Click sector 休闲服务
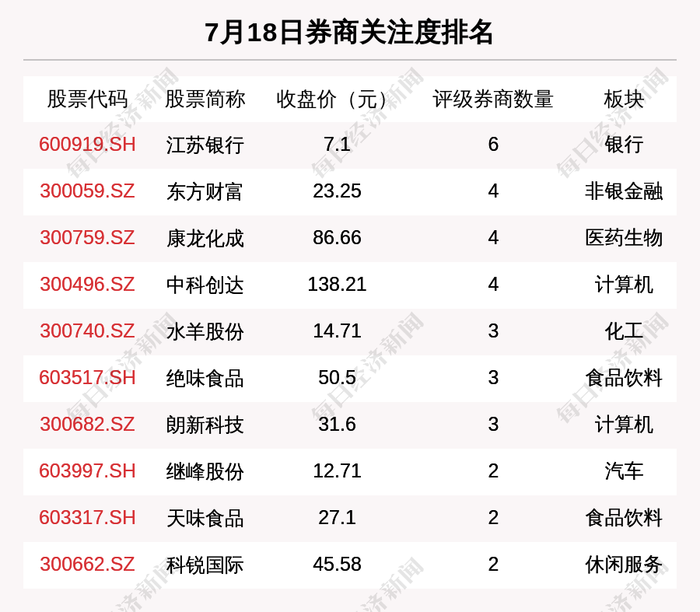Screen dimensions: 700x612 click(x=624, y=565)
